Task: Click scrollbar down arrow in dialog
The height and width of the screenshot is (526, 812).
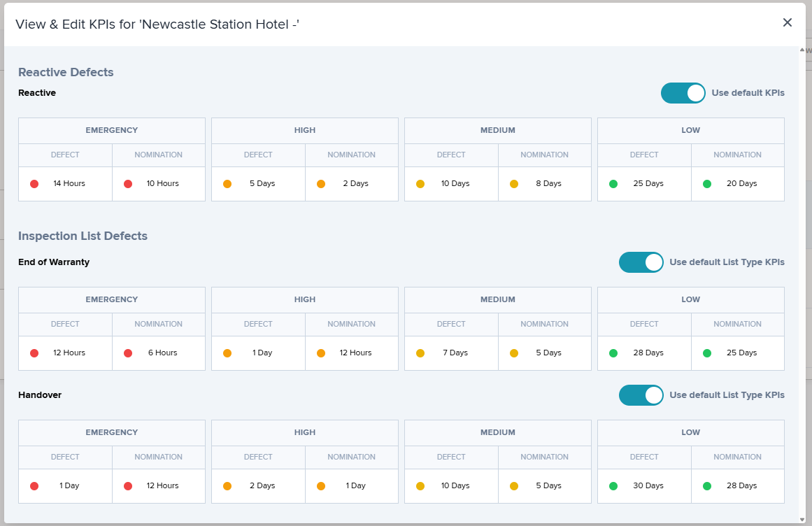Action: pyautogui.click(x=802, y=519)
